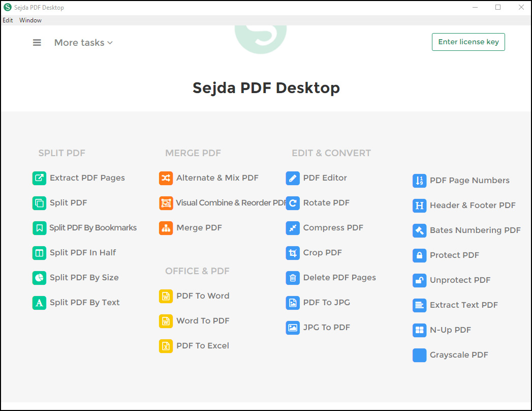
Task: Open the Merge PDF link
Action: (x=199, y=227)
